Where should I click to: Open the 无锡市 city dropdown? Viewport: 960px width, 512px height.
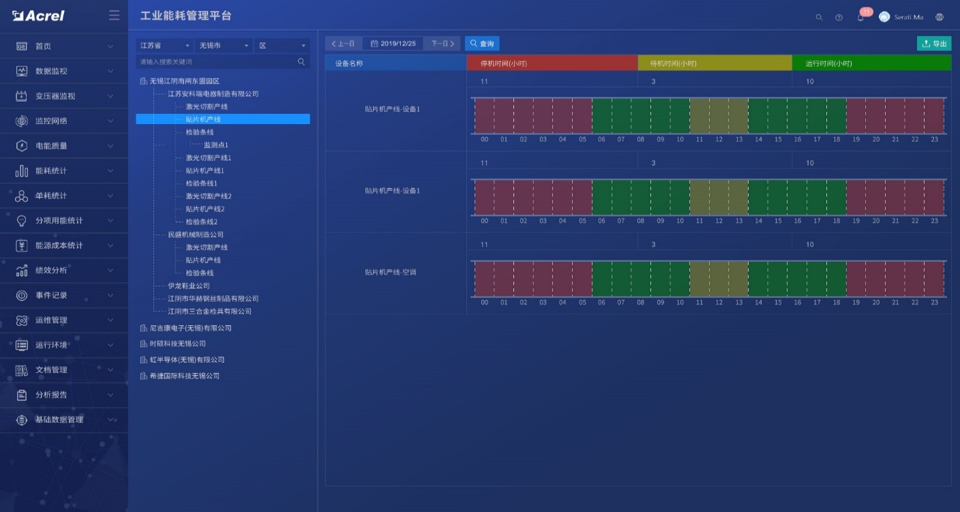point(223,46)
